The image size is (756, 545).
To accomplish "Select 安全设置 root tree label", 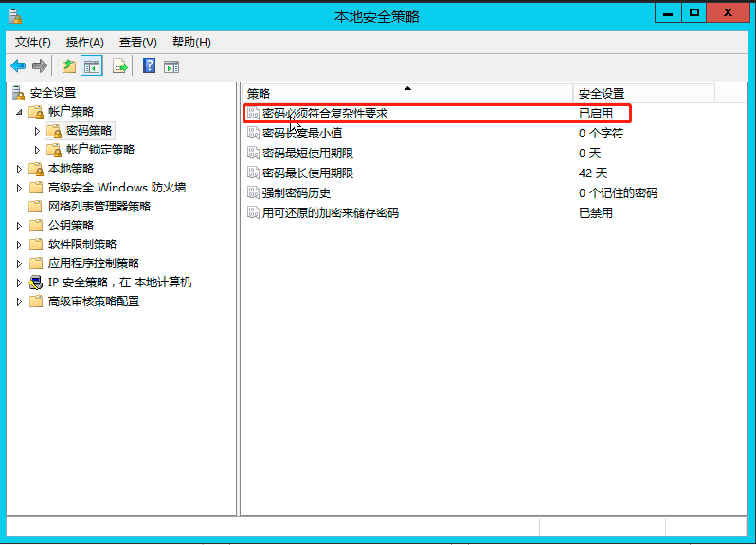I will point(53,93).
